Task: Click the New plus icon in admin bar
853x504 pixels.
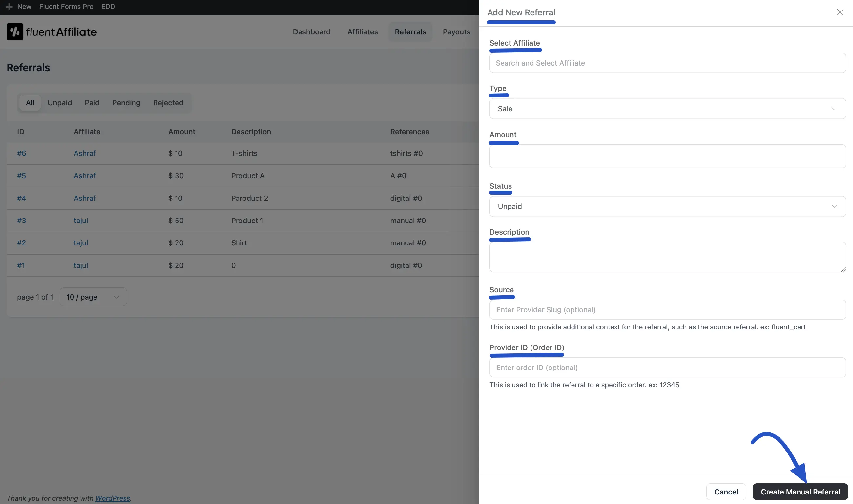Action: pyautogui.click(x=9, y=7)
